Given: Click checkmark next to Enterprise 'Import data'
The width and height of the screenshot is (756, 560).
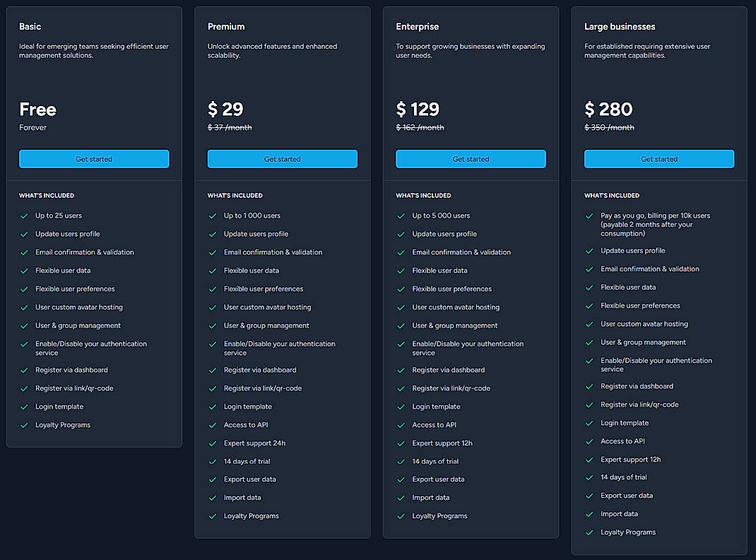Looking at the screenshot, I should click(x=401, y=498).
